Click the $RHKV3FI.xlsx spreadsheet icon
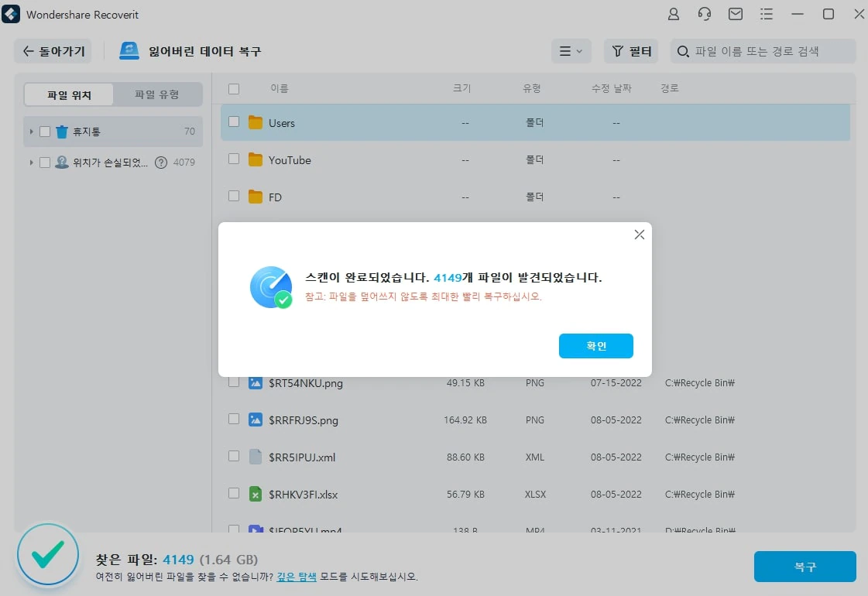 [256, 494]
